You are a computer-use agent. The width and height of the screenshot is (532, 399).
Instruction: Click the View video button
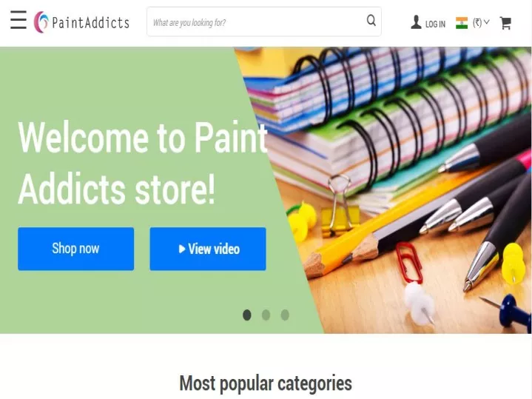point(208,249)
